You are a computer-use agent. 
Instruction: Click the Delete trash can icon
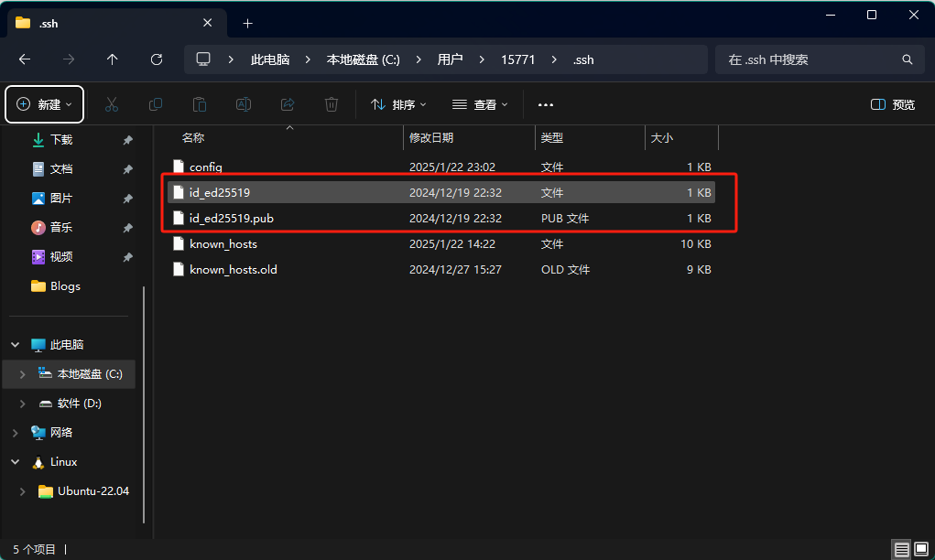(x=332, y=104)
